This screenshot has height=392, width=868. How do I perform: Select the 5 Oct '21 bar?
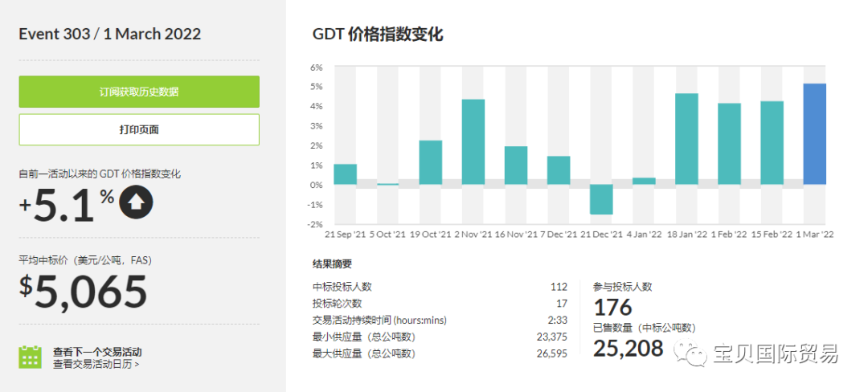(387, 184)
